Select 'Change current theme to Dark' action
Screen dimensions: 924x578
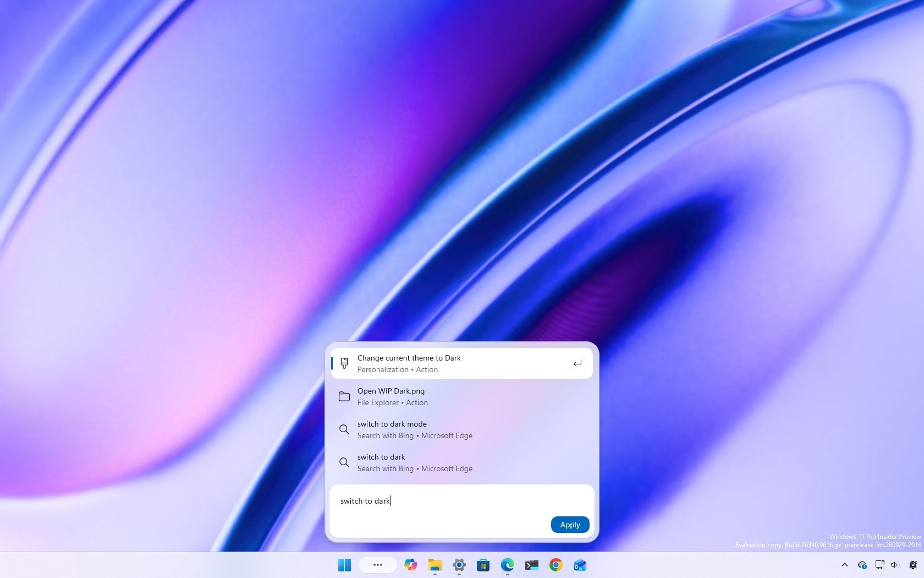[x=461, y=363]
